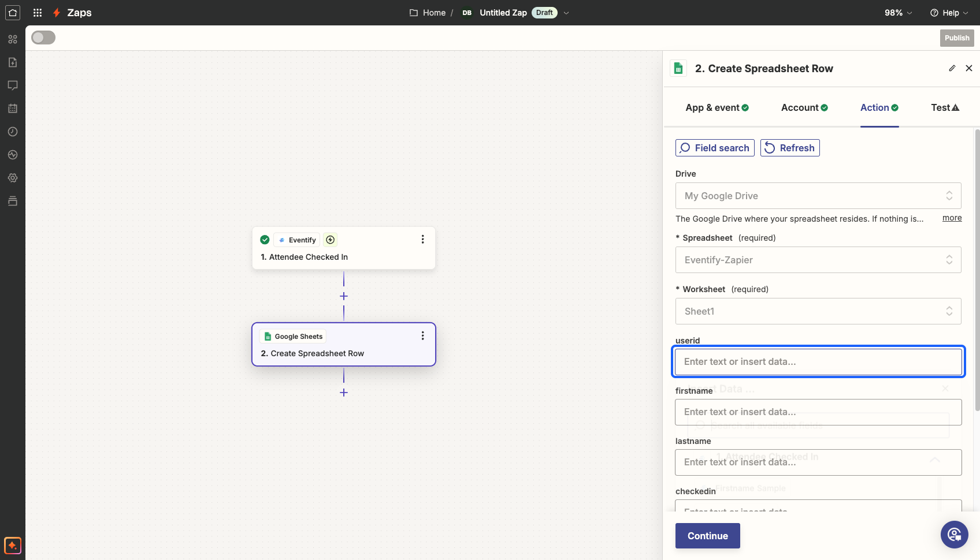Click the DB owner avatar
The height and width of the screenshot is (560, 980).
(x=467, y=13)
